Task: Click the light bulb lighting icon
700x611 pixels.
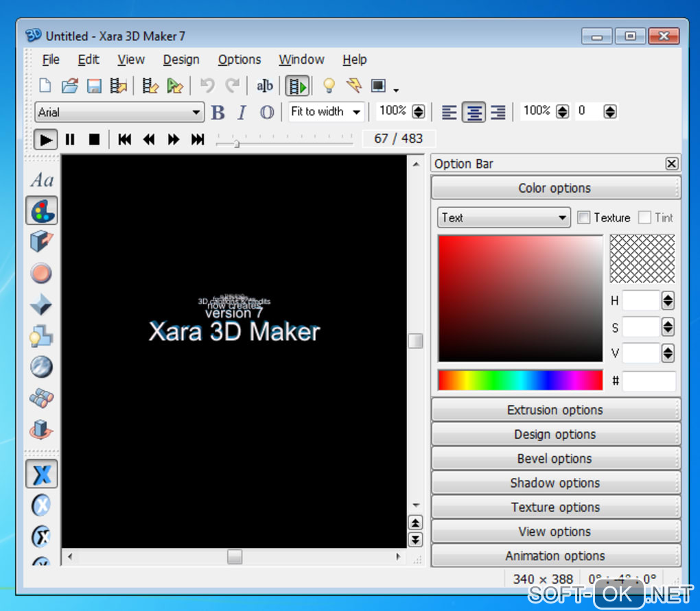Action: tap(329, 85)
